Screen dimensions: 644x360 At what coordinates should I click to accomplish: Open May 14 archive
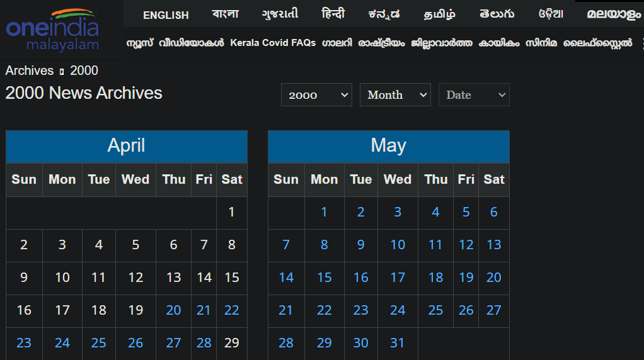286,278
